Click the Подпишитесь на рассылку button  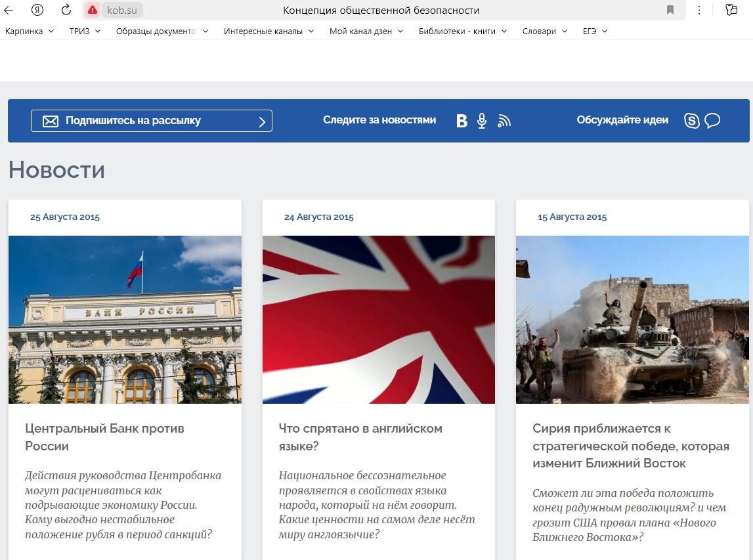tap(151, 121)
